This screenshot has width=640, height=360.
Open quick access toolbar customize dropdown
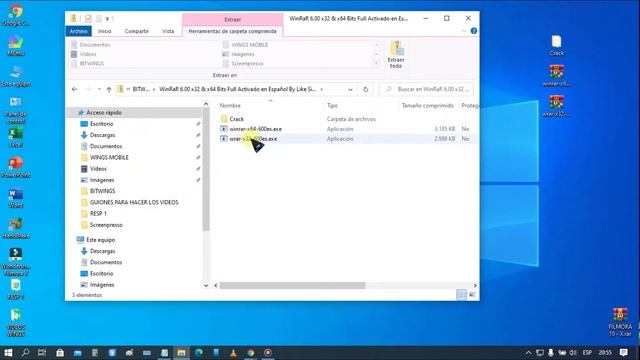[x=107, y=19]
